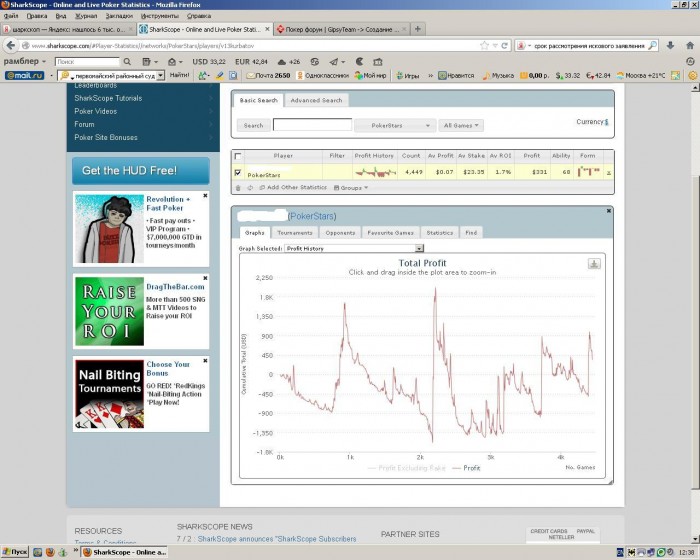
Task: Switch to the Advanced Search tab
Action: pos(316,100)
